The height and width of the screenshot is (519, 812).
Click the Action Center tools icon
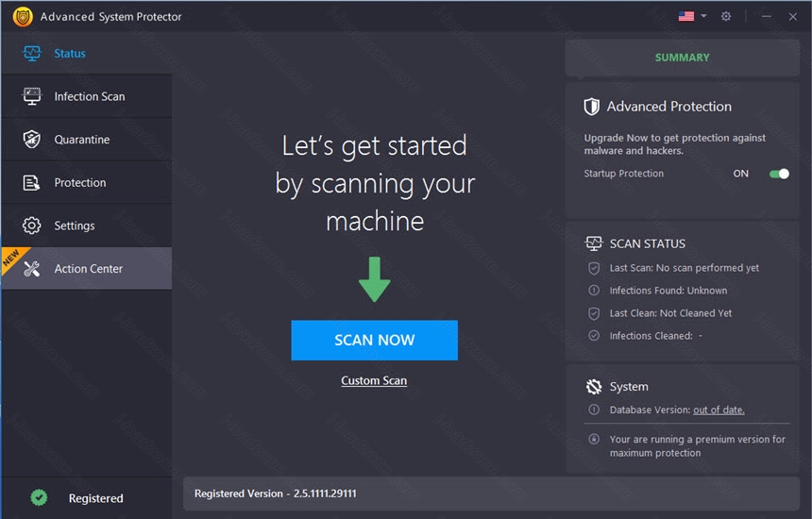click(31, 269)
